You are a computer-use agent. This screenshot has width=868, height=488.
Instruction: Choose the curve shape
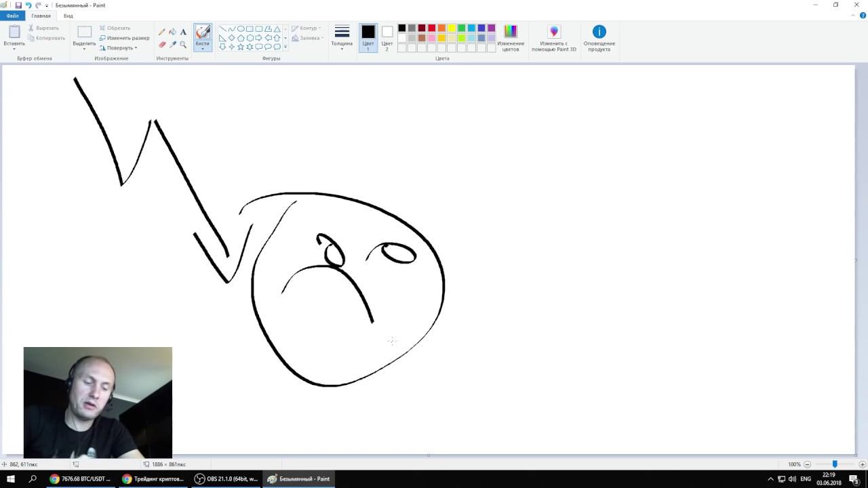point(231,29)
